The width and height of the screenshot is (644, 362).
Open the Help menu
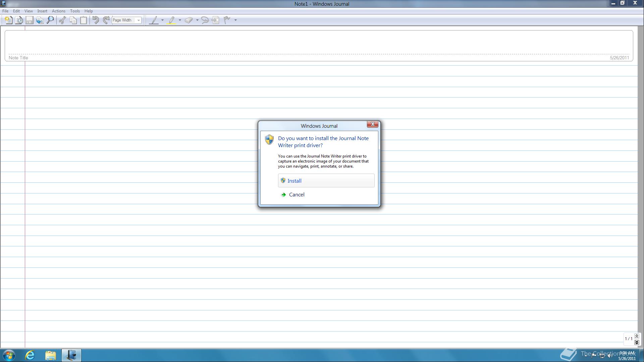pos(89,11)
